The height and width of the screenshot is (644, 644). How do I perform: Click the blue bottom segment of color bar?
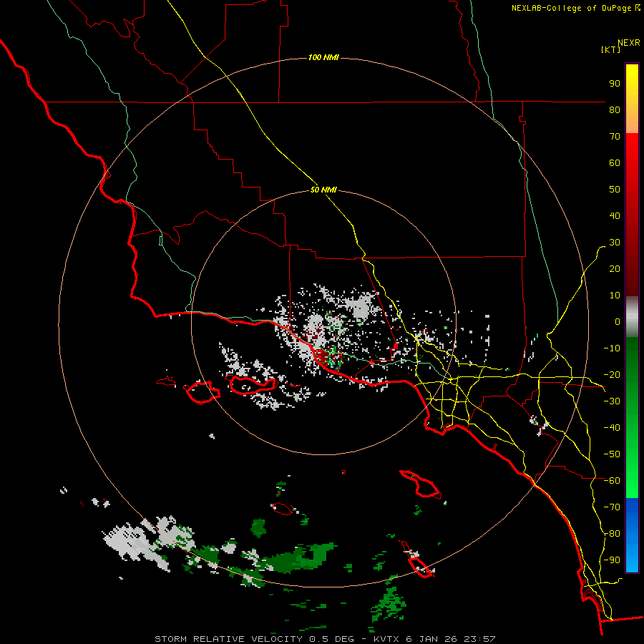(632, 535)
